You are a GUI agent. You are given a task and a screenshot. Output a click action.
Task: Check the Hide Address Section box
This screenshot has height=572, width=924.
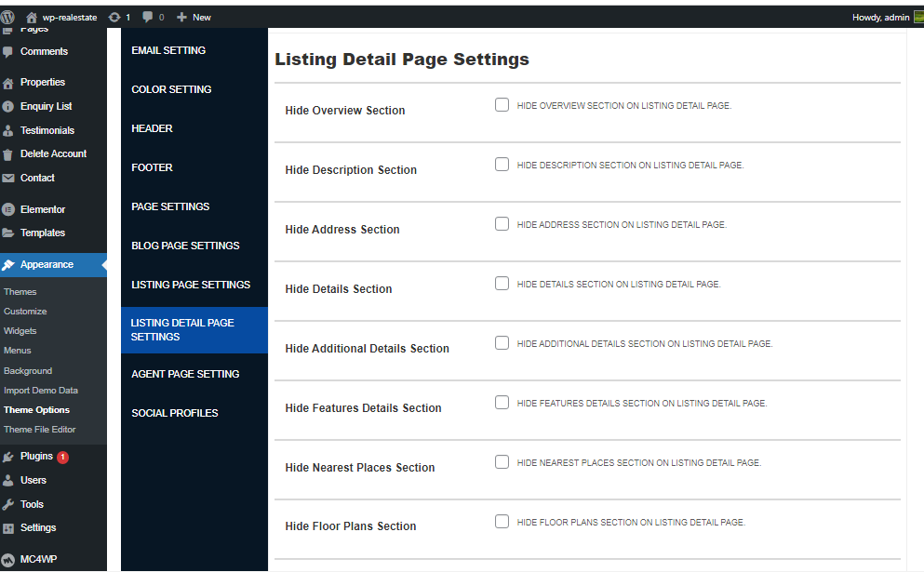tap(502, 224)
